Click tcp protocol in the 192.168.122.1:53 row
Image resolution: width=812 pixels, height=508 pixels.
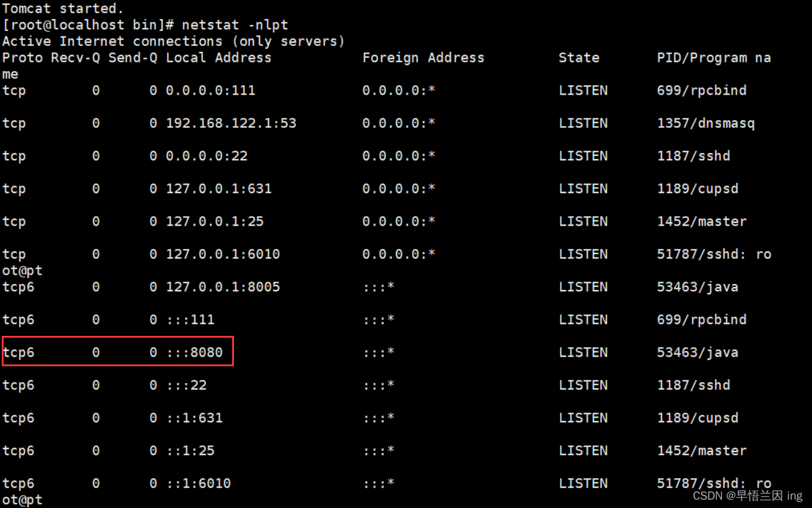(x=14, y=123)
